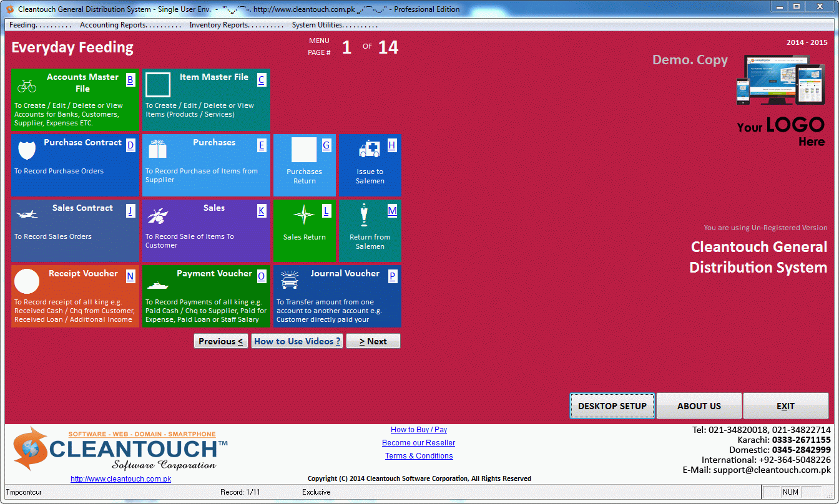Screen dimensions: 839x504
Task: Go to the Previous menu page
Action: pos(221,341)
